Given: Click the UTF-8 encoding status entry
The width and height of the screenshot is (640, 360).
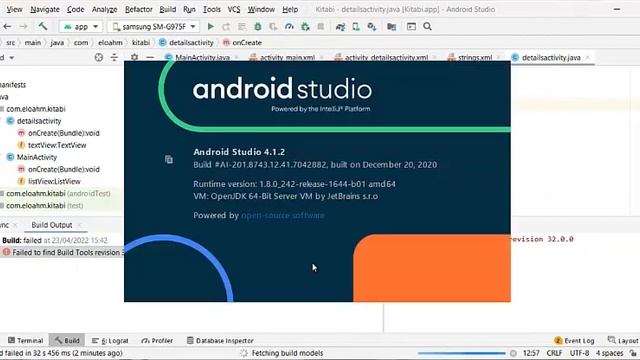Looking at the screenshot, I should (x=579, y=353).
